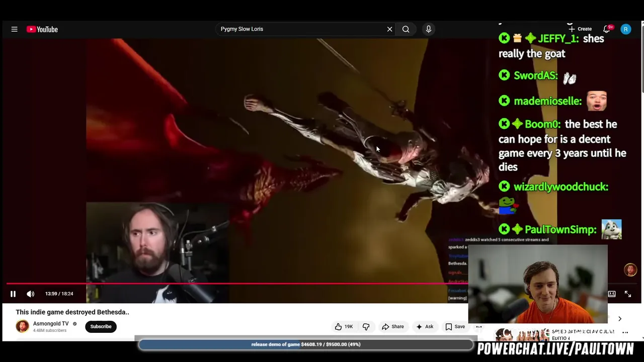Toggle theater mode
Viewport: 644px width, 362px height.
point(612,294)
